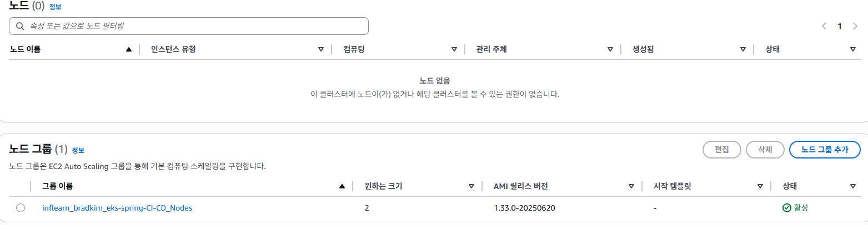Go to previous page of nodes
Viewport: 868px width, 225px height.
point(824,26)
